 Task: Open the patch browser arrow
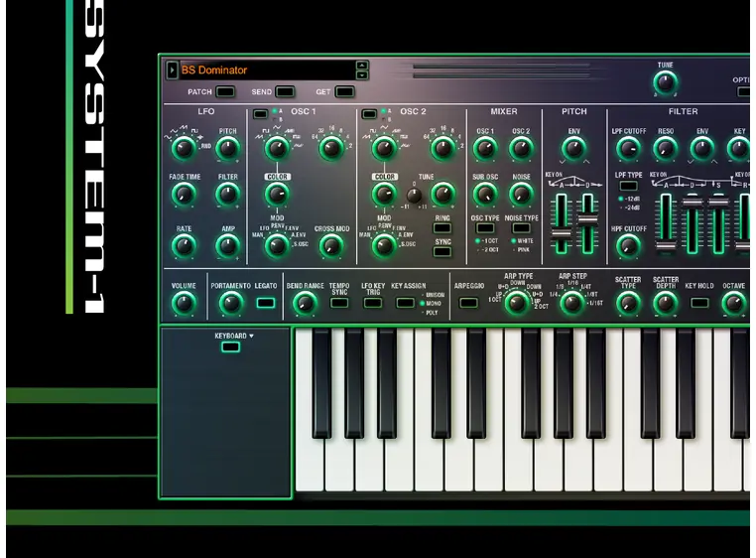coord(172,70)
